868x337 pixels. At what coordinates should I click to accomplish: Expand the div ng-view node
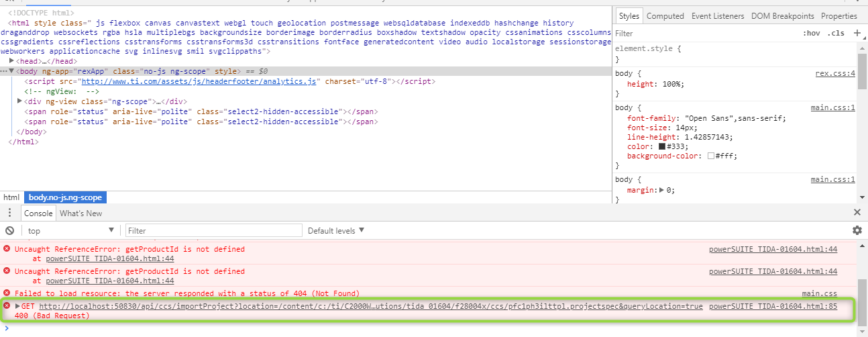19,101
